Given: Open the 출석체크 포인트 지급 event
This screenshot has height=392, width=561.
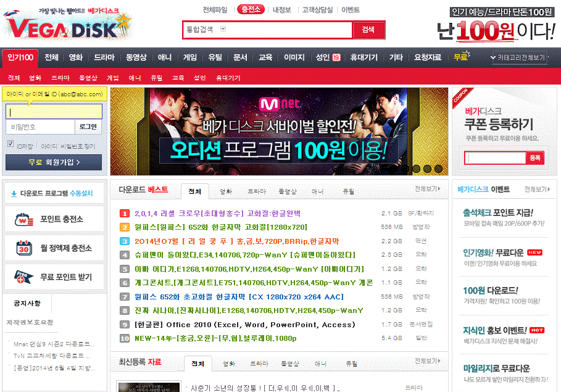Looking at the screenshot, I should coord(497,213).
